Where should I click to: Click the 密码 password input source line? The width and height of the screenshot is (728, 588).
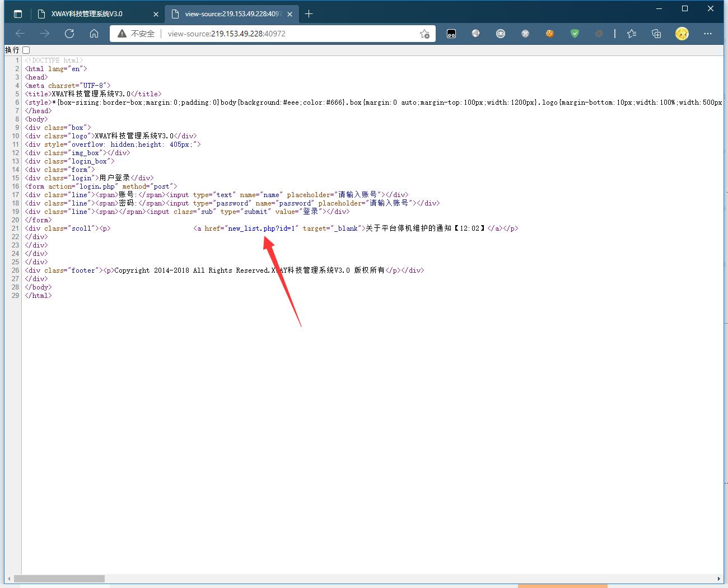[232, 203]
